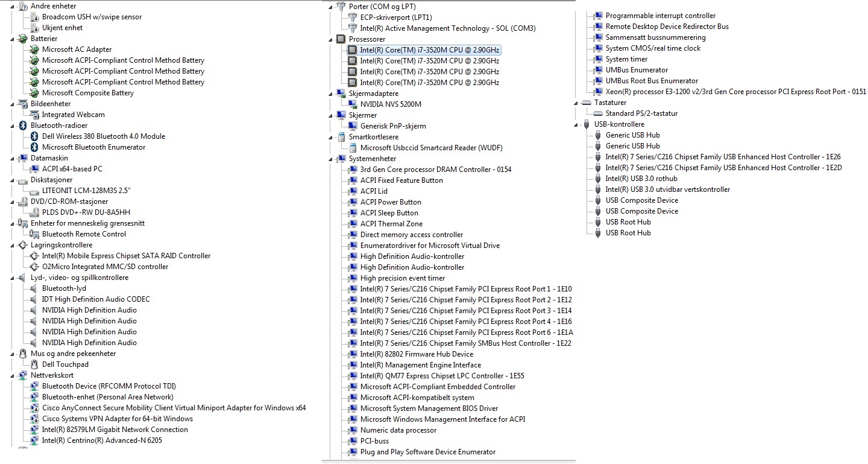Click the PLDS DVD+-RW drive icon

point(34,212)
